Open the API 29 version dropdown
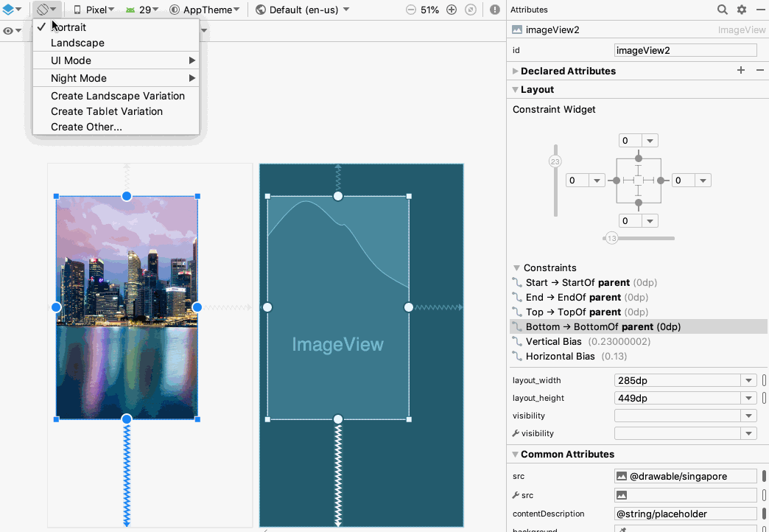Image resolution: width=769 pixels, height=532 pixels. (143, 10)
